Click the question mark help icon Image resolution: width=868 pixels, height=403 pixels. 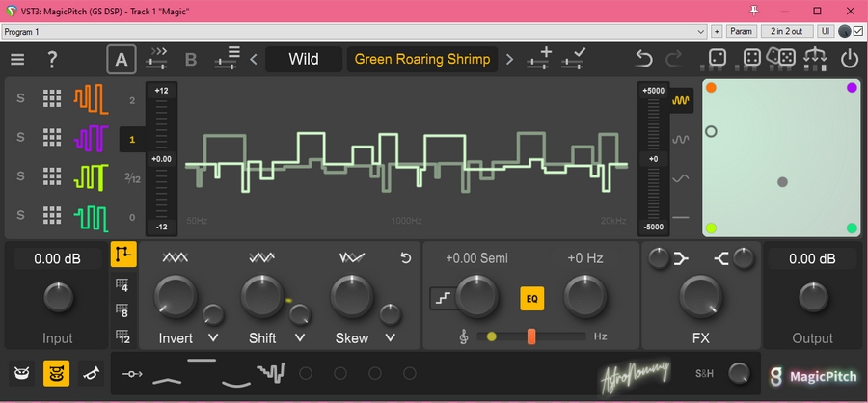tap(52, 59)
